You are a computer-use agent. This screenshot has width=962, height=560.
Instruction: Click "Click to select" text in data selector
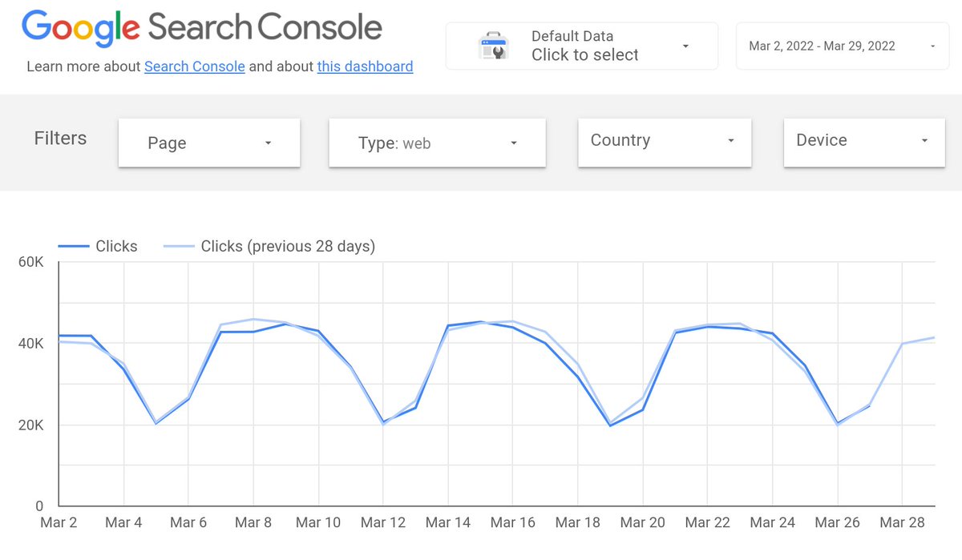point(585,55)
